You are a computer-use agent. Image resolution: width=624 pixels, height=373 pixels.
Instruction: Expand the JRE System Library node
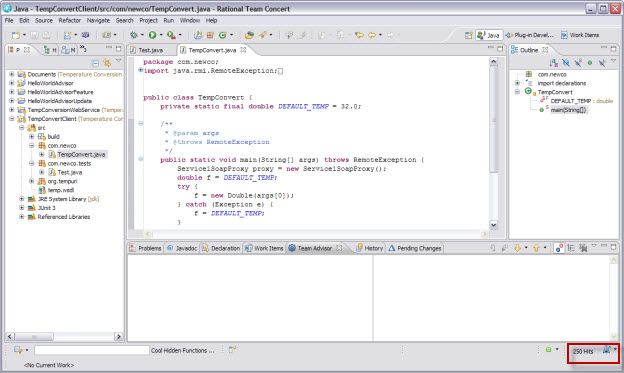tap(21, 199)
